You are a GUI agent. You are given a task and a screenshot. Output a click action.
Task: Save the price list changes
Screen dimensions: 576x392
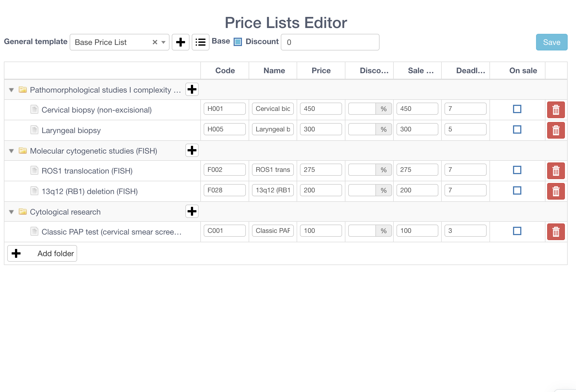[x=552, y=42]
